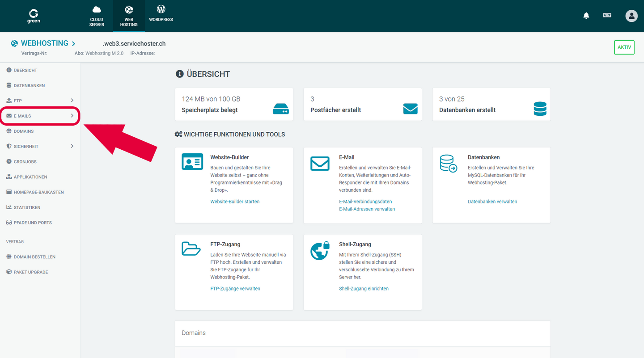Click the 'Abo: Webhosting M 2.0' text
This screenshot has height=358, width=644.
[99, 53]
